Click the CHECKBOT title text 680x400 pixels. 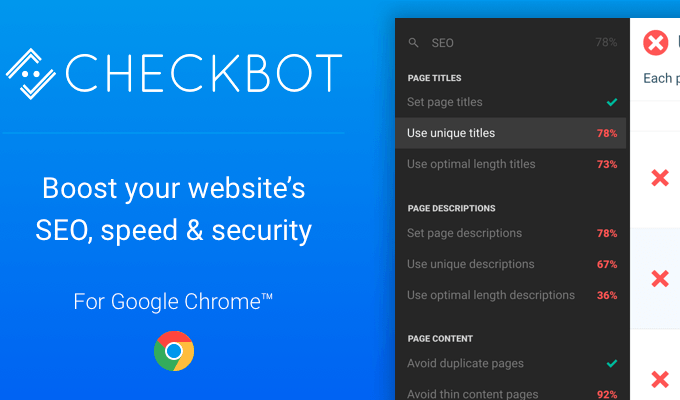[x=205, y=72]
